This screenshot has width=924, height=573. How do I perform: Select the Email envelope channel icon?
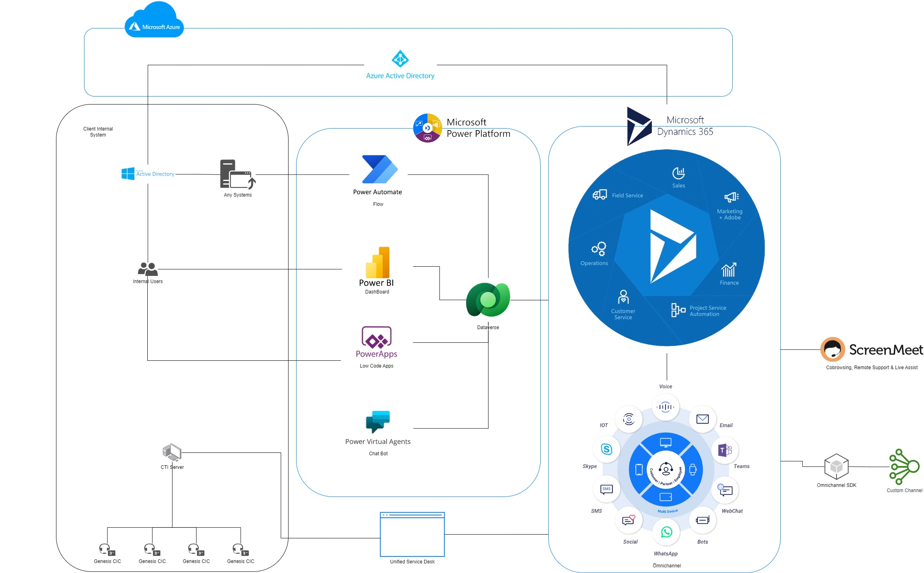coord(702,419)
